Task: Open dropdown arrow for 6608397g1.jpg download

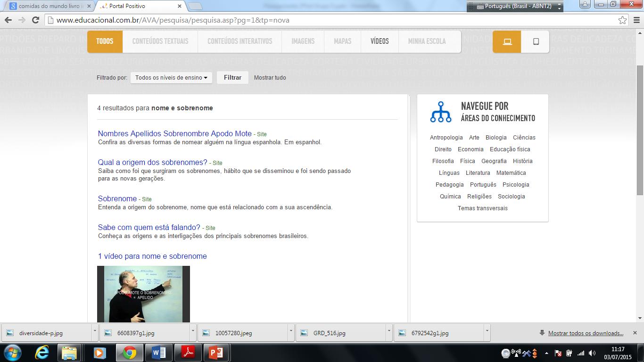Action: click(193, 332)
